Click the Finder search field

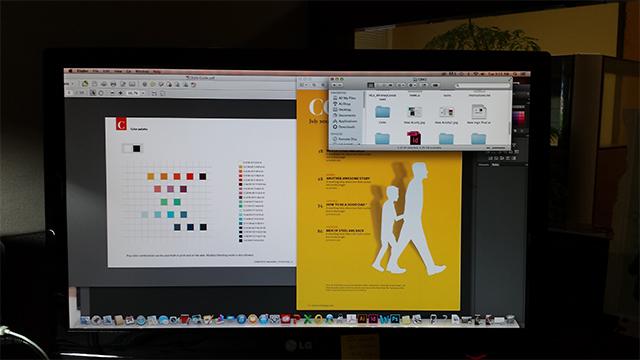click(x=482, y=85)
